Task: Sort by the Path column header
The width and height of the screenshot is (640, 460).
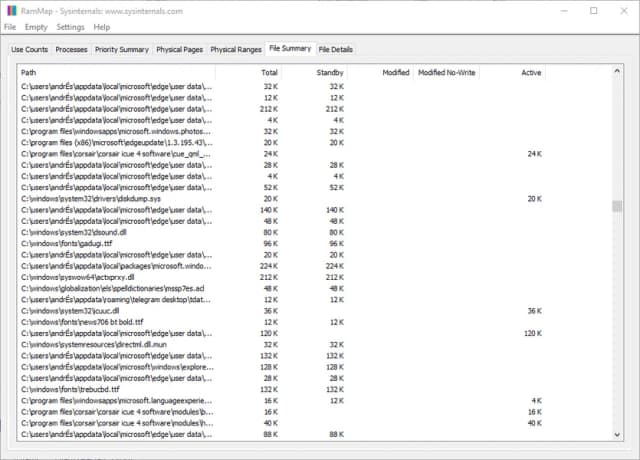Action: point(116,73)
